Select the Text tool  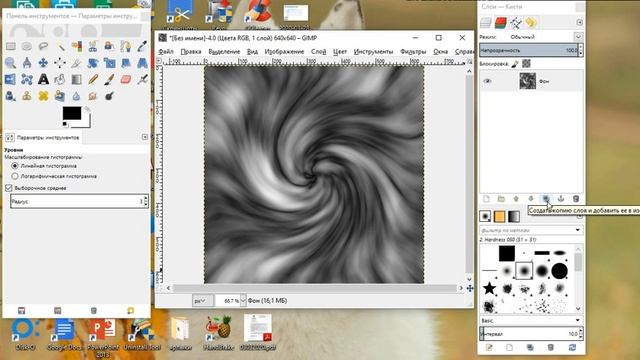[43, 79]
